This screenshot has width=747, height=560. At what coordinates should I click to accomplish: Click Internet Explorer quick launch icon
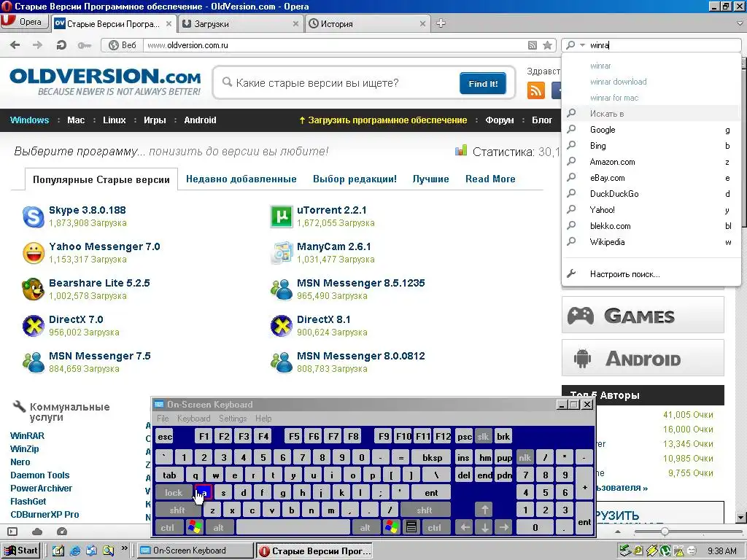(x=75, y=551)
